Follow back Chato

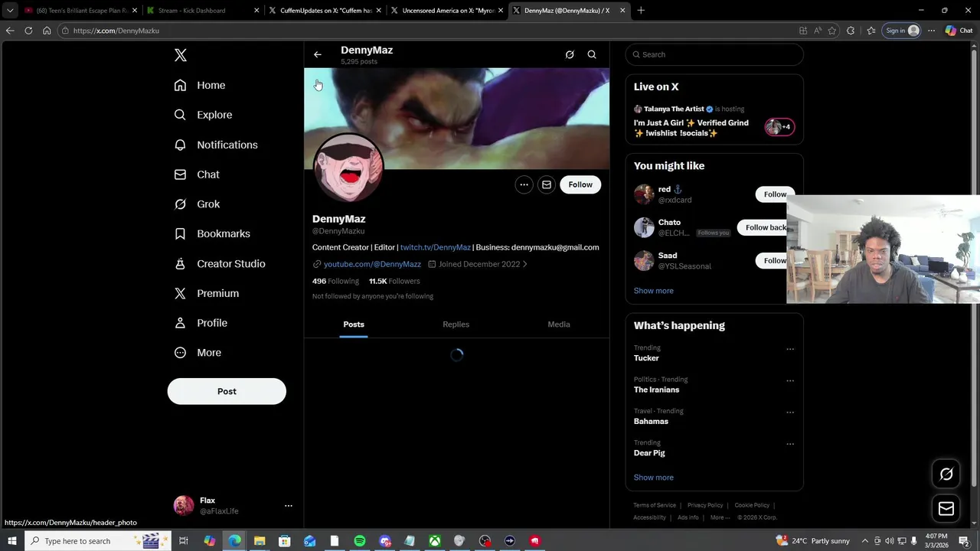(763, 227)
